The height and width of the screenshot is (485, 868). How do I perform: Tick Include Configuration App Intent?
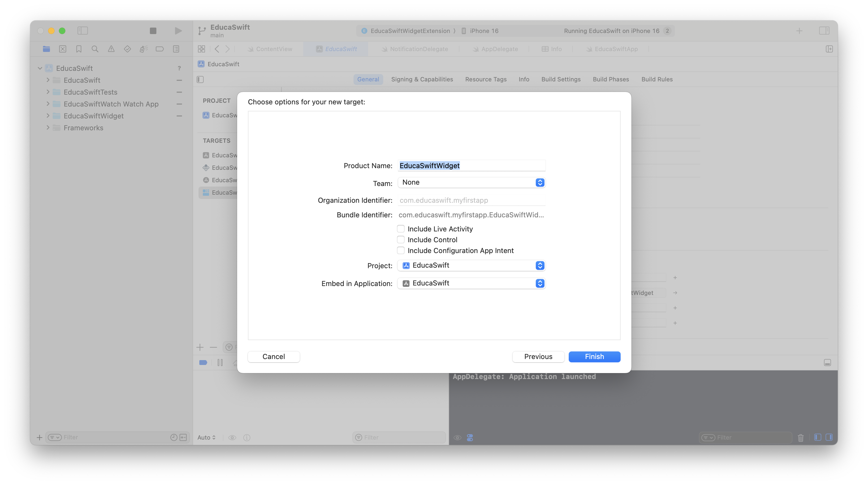tap(401, 251)
